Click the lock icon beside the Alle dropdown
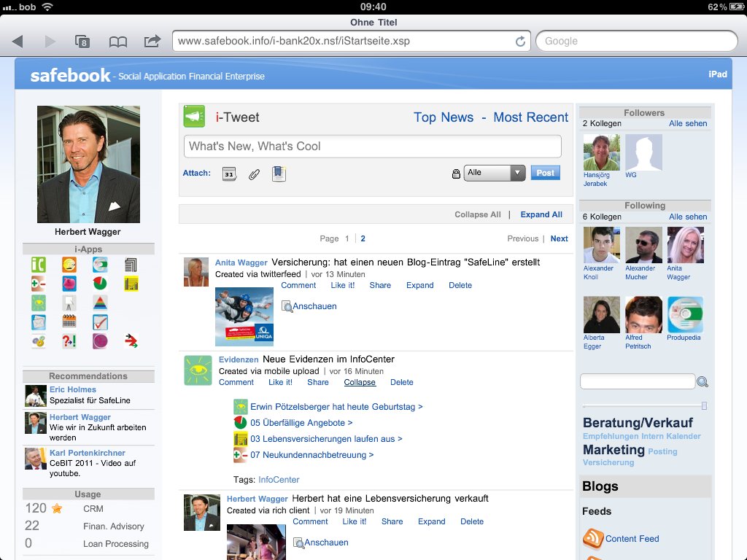Image resolution: width=747 pixels, height=560 pixels. point(456,174)
